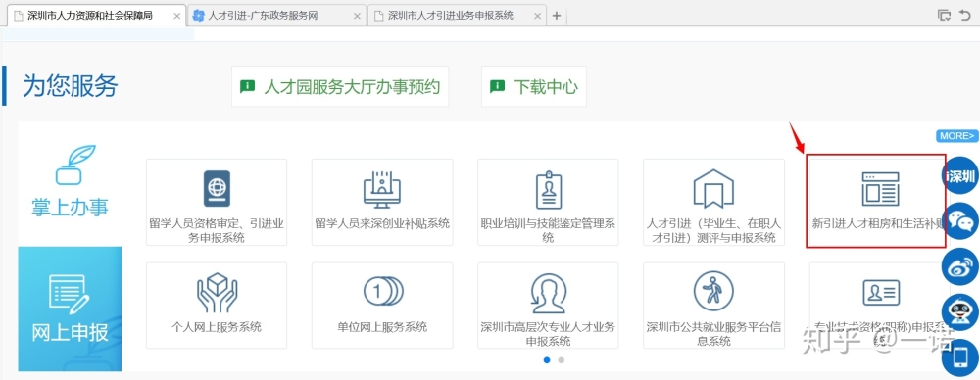
Task: Select the 掌上办事 quill icon
Action: (75, 165)
